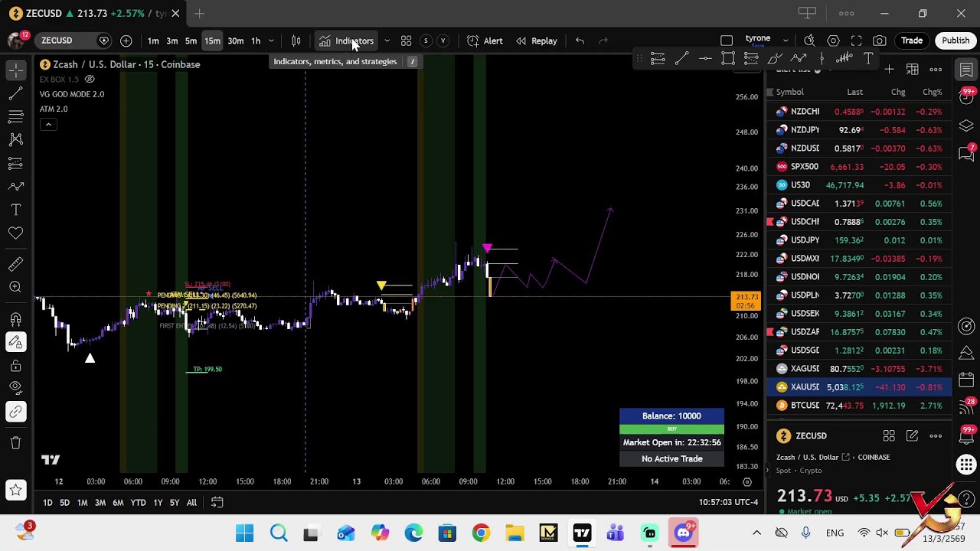Select USDJPY in the watchlist
The image size is (980, 551).
(x=859, y=240)
